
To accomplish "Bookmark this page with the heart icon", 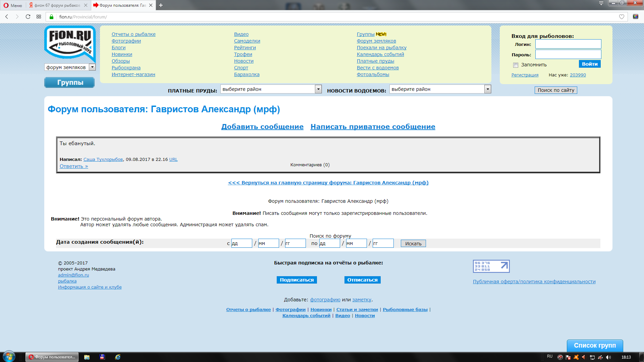I will [622, 17].
